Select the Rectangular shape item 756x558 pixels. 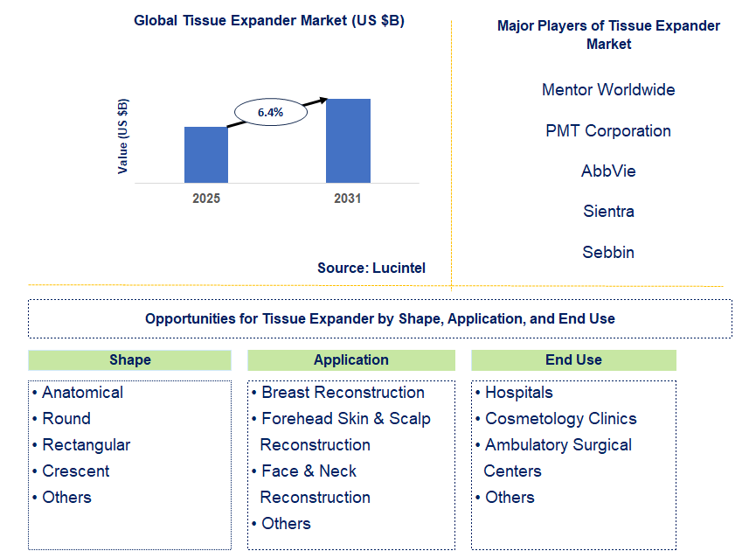pyautogui.click(x=81, y=445)
